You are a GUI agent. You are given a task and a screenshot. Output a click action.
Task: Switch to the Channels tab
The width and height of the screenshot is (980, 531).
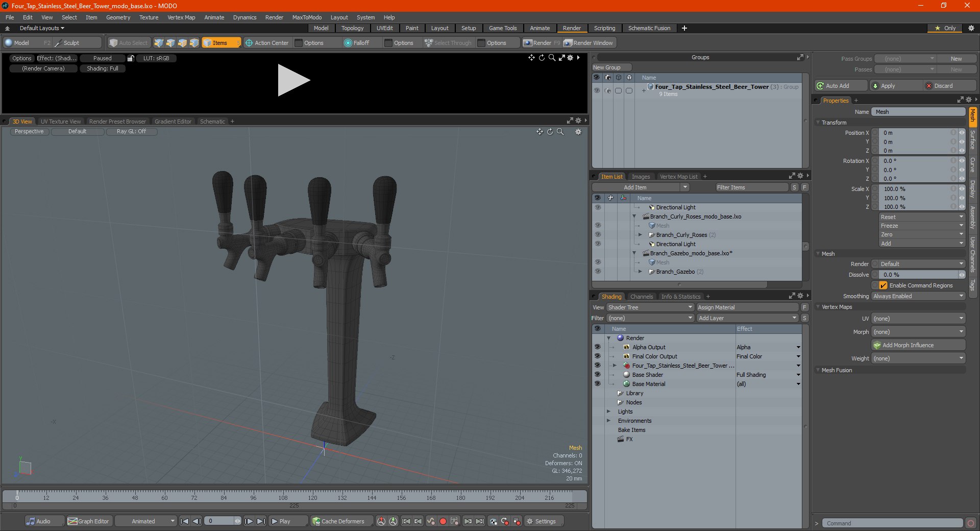(641, 297)
